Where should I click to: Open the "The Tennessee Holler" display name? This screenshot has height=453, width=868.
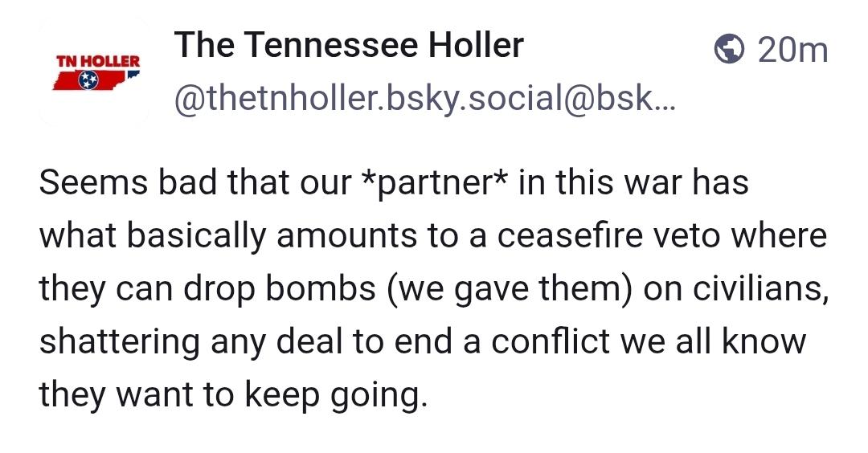[x=350, y=46]
